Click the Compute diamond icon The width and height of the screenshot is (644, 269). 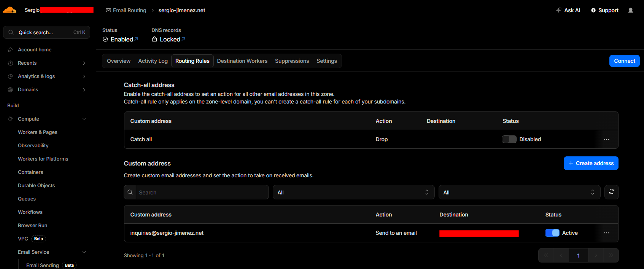point(10,119)
